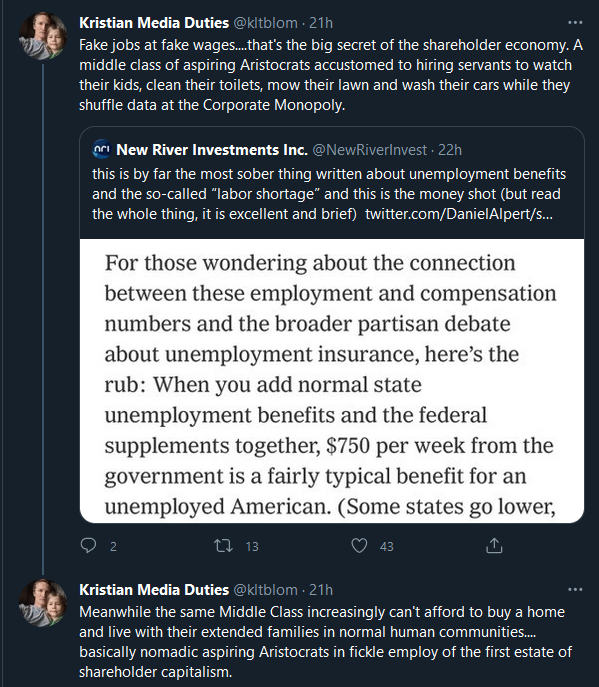Follow the twitter.com/DanielAlpert link

[x=459, y=214]
